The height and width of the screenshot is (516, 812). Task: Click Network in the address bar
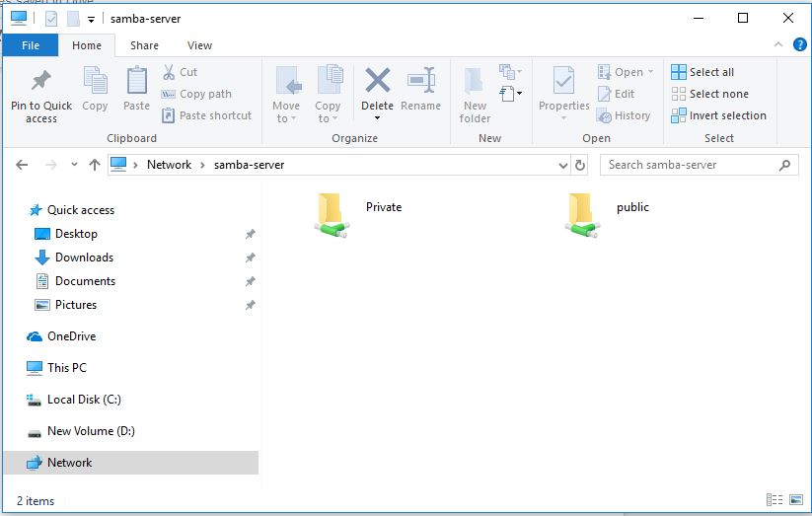[170, 165]
